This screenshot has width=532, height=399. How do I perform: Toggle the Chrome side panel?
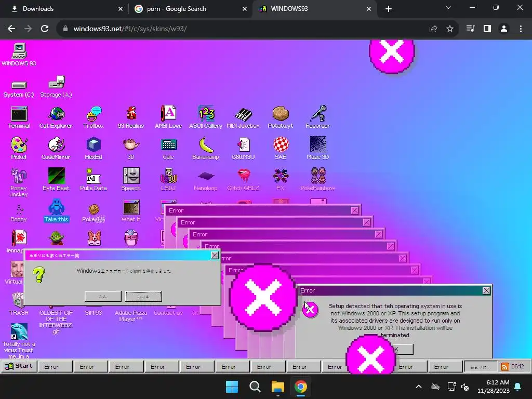click(487, 29)
